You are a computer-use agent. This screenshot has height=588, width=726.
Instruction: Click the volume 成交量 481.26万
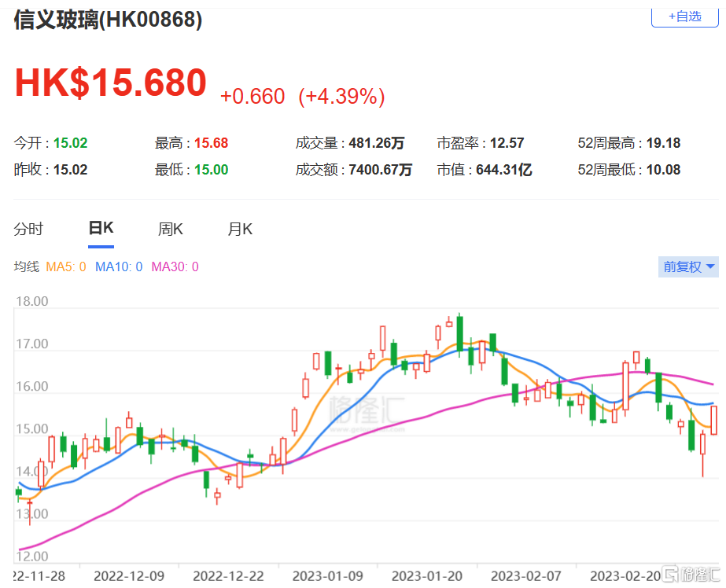350,143
